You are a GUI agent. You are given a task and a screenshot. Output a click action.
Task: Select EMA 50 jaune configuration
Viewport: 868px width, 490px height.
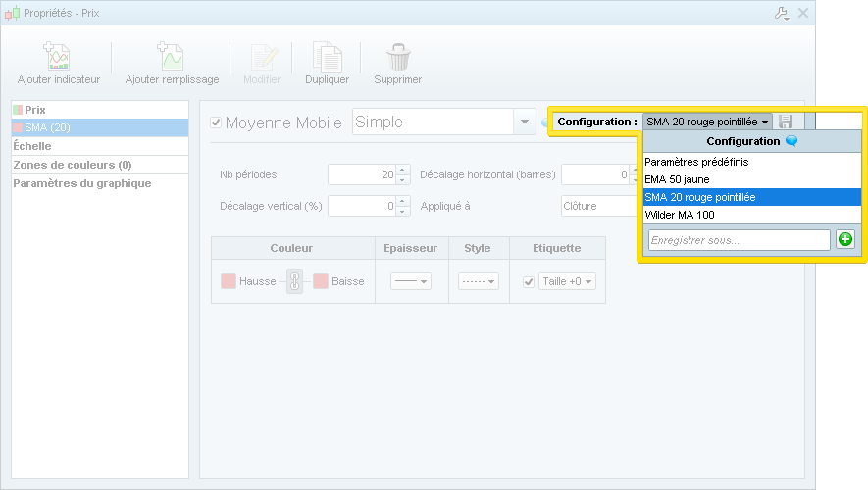coord(752,179)
